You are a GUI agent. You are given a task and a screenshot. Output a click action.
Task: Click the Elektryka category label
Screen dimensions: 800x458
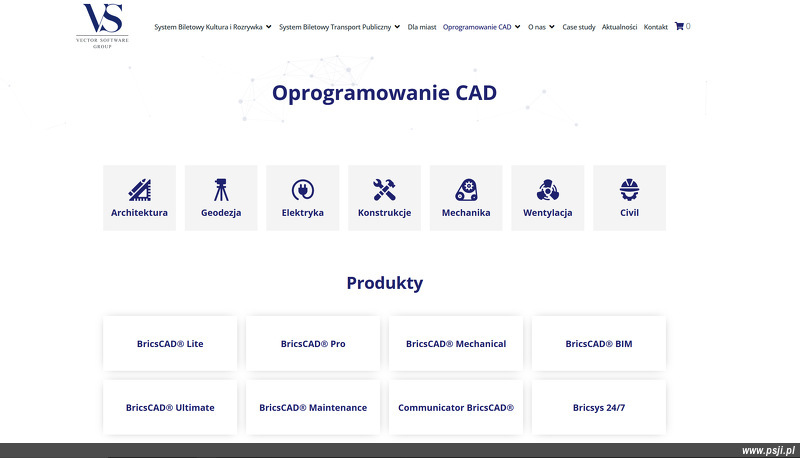click(303, 213)
